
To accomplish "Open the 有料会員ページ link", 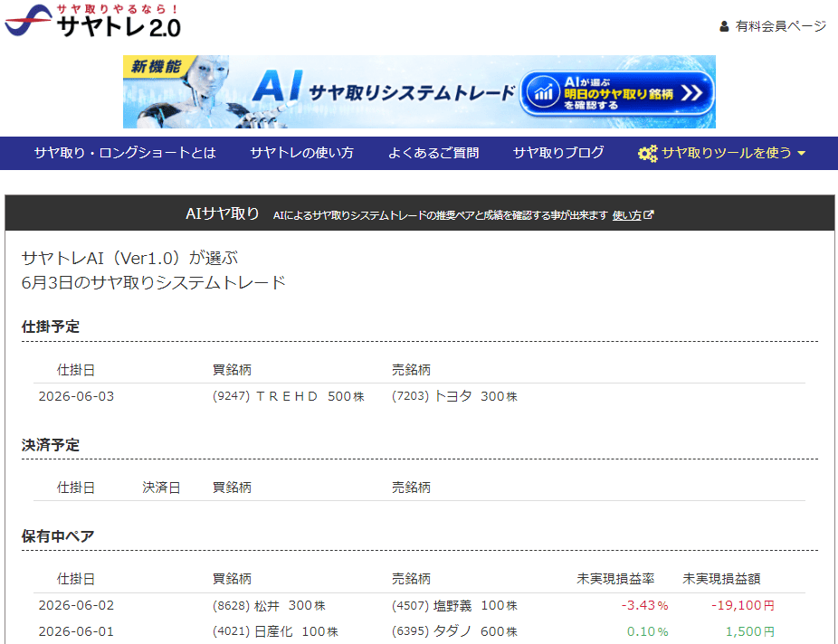I will 780,26.
